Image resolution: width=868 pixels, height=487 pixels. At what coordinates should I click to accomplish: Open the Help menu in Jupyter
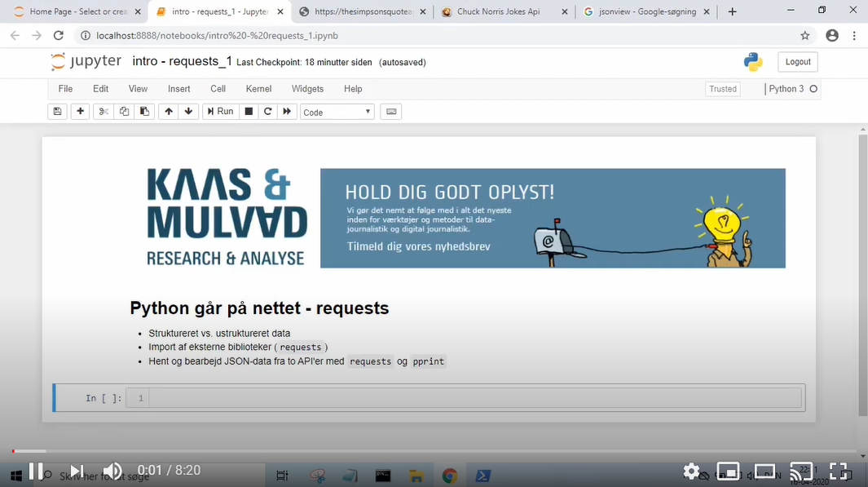click(353, 89)
